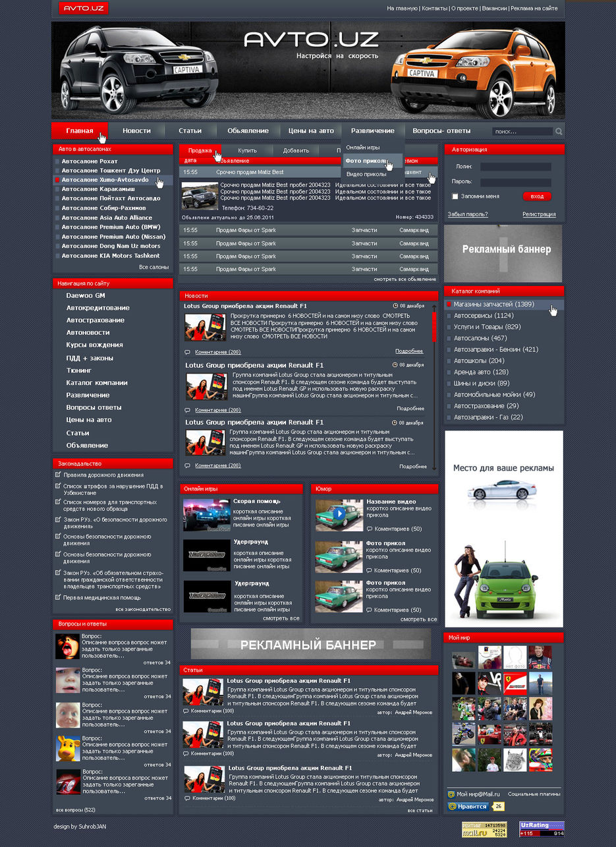This screenshot has height=847, width=616.
Task: Open Автосалоне Premium Auto (BMW) in salons list
Action: [x=111, y=227]
